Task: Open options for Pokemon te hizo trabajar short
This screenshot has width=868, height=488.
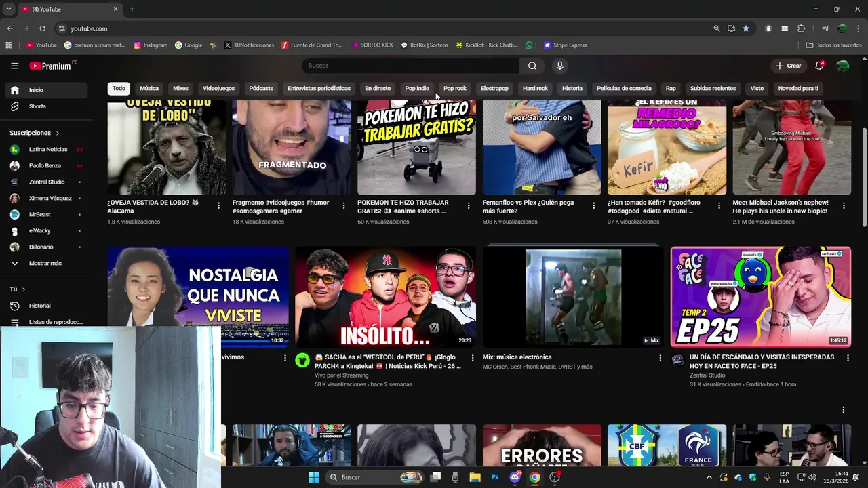Action: (469, 205)
